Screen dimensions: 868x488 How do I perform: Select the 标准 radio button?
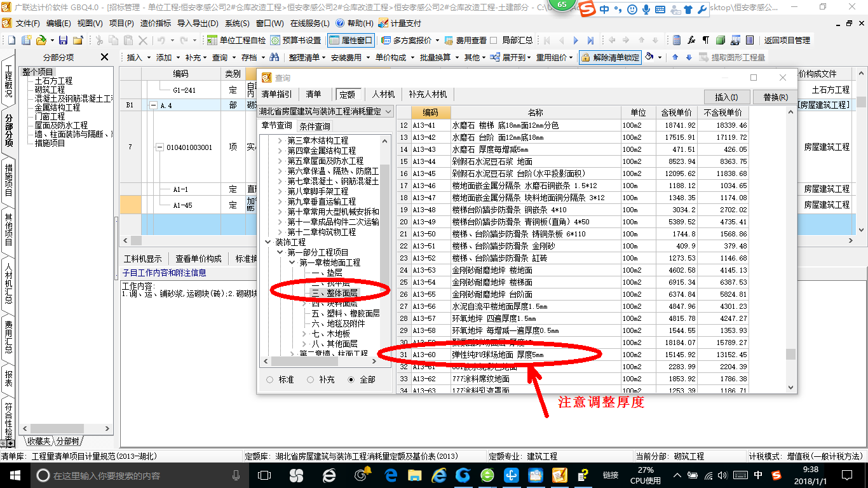click(269, 379)
